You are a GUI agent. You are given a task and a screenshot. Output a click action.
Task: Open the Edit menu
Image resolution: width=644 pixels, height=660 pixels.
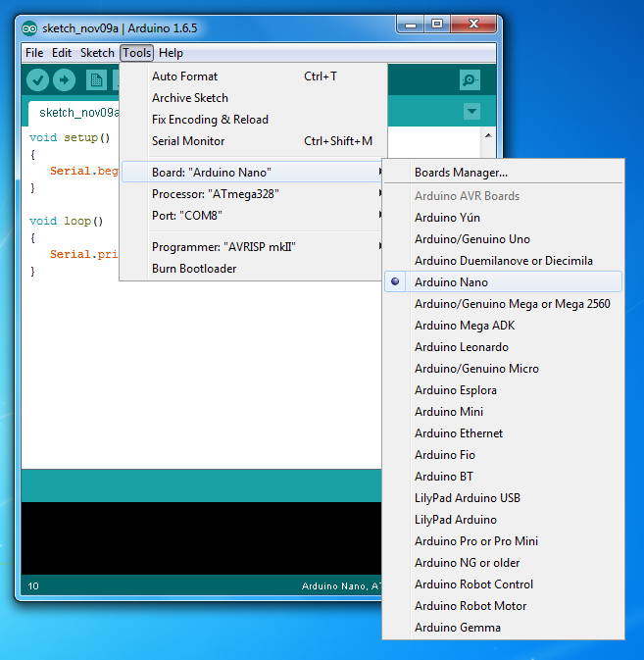(x=62, y=53)
